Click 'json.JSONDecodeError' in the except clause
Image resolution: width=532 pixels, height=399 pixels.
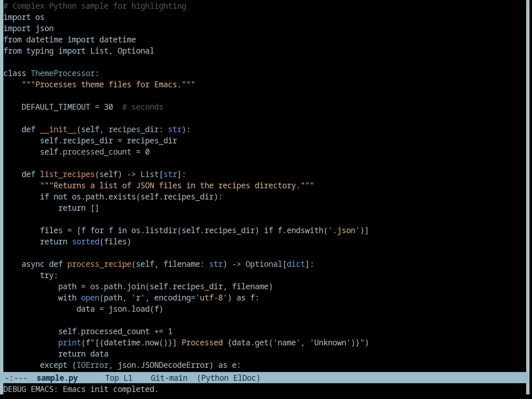pos(163,365)
